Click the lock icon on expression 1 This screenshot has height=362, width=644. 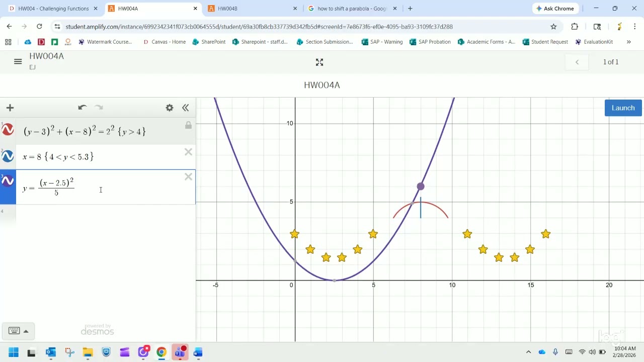pos(188,125)
